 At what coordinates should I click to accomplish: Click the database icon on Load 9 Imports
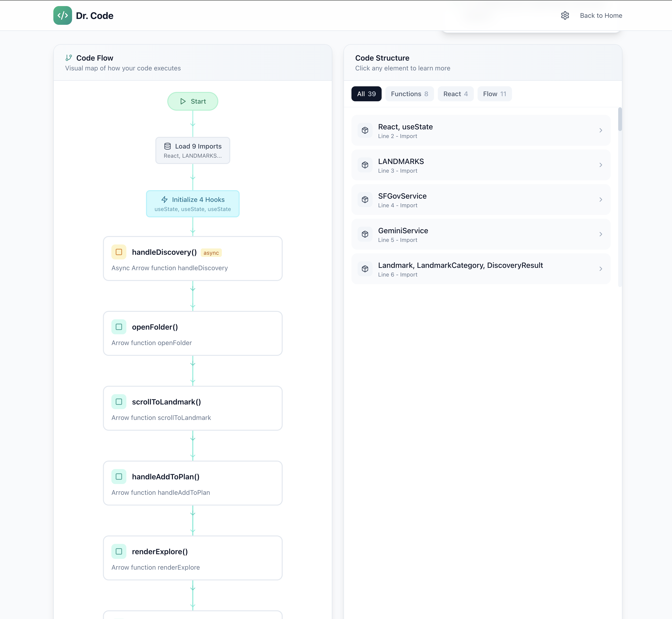coord(168,146)
